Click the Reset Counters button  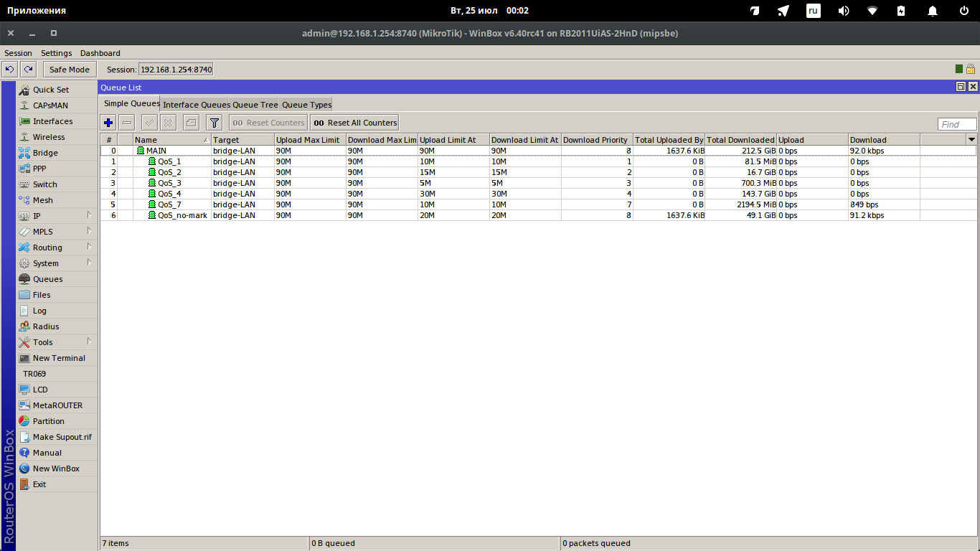[268, 123]
